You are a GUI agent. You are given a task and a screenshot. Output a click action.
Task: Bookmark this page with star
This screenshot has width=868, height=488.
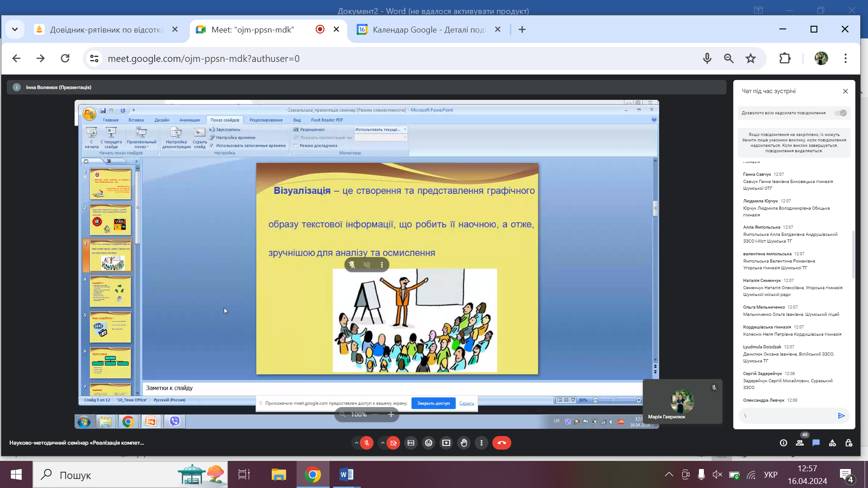[x=750, y=58]
